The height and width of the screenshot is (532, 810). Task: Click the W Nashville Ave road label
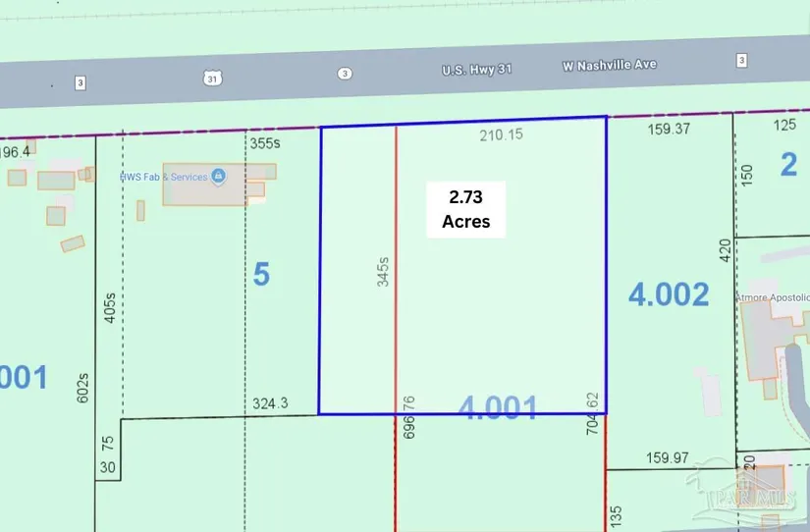[x=609, y=65]
